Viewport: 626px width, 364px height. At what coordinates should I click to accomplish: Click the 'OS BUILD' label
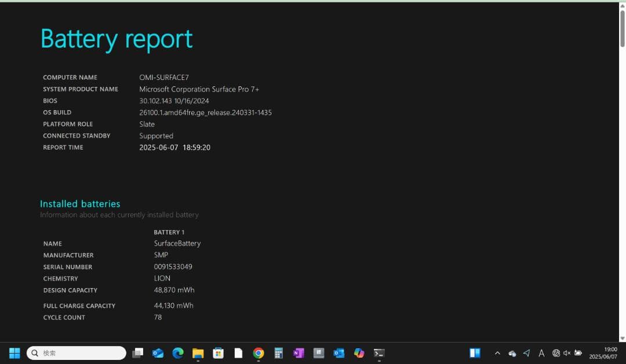pos(57,112)
